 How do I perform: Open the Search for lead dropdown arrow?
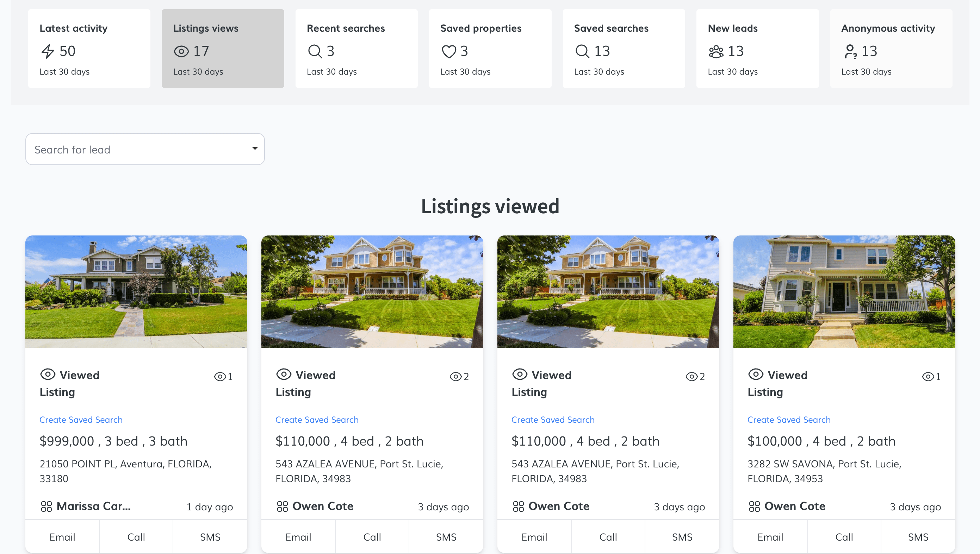(x=255, y=149)
